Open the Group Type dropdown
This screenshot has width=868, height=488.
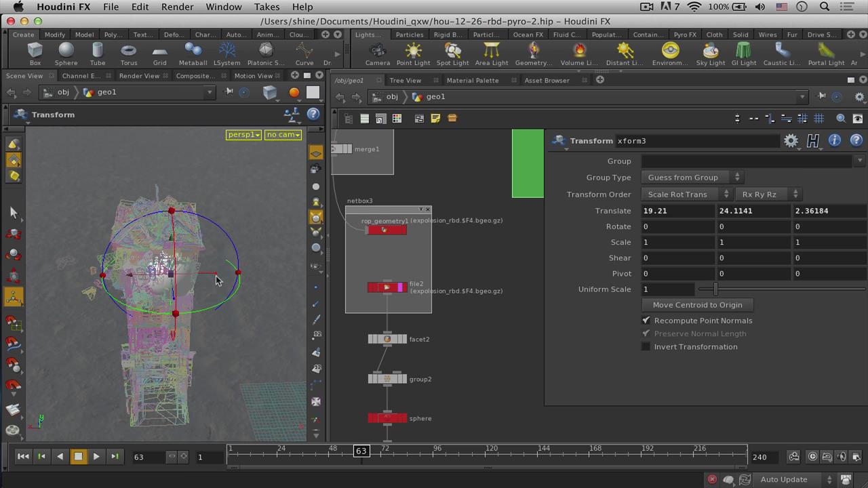tap(692, 178)
